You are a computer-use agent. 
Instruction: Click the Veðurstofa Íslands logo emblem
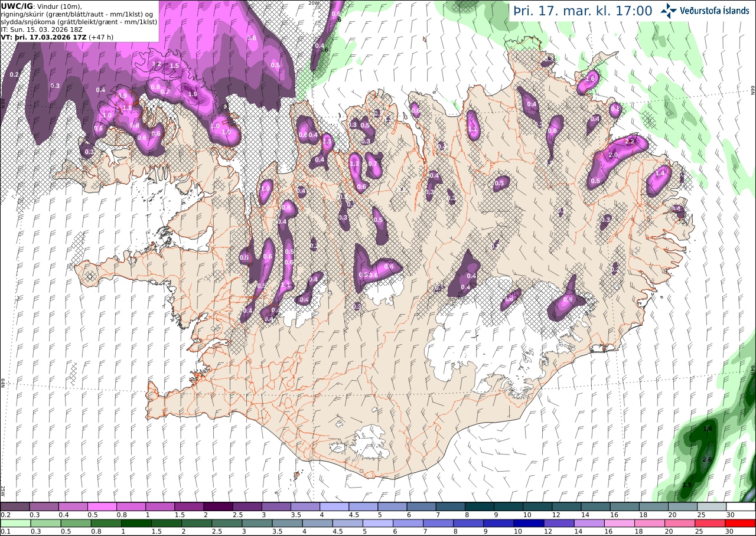669,11
